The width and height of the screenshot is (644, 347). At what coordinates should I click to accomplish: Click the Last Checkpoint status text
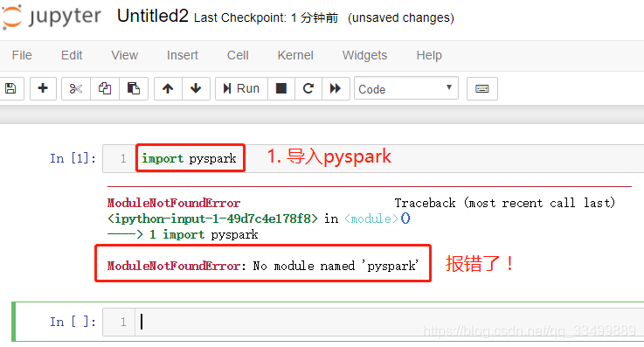pos(267,17)
